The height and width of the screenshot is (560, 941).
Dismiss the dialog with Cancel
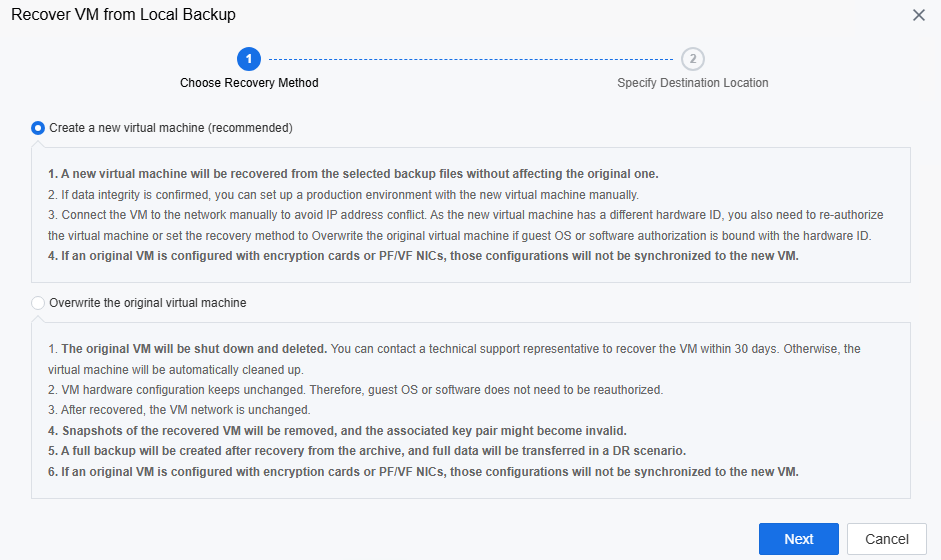(x=887, y=539)
